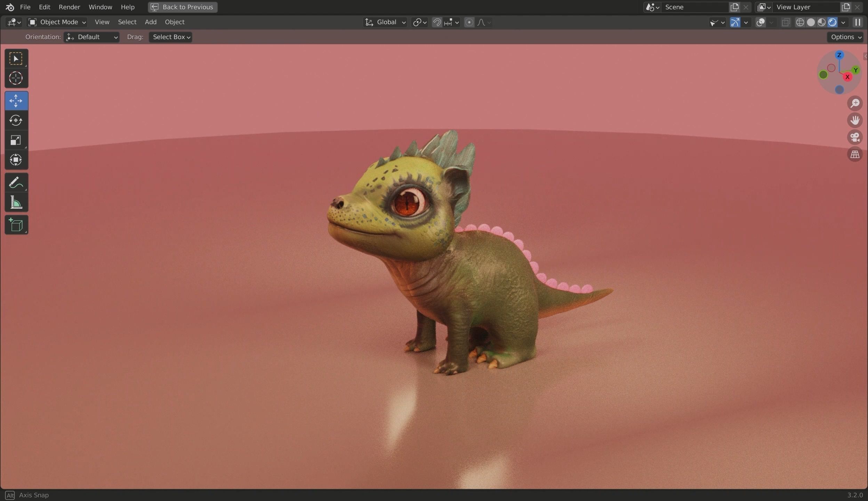Select the Select Box tool
The image size is (868, 501).
click(16, 58)
